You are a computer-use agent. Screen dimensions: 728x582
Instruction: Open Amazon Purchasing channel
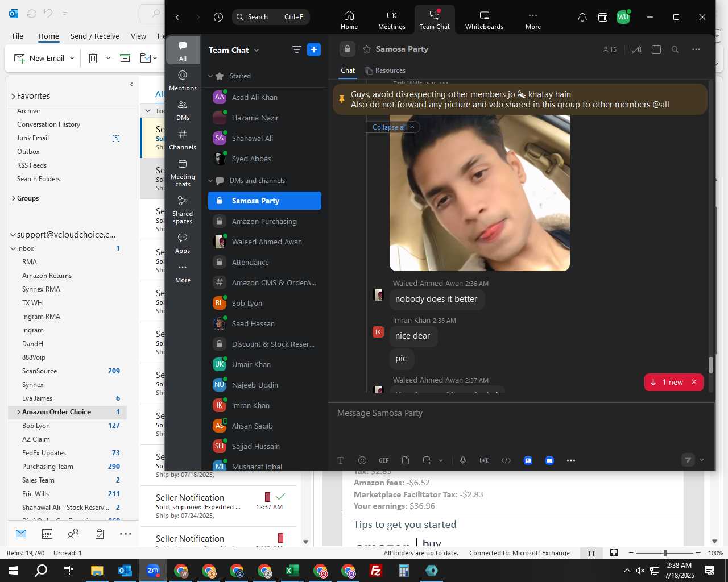264,221
